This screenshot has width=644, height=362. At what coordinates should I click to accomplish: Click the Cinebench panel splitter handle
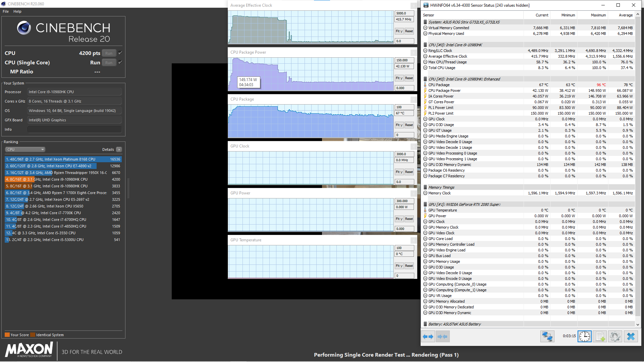[x=128, y=188]
